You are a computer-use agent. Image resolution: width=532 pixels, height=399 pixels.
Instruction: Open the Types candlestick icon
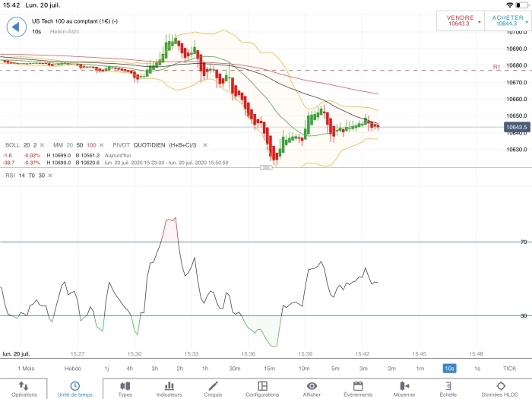[125, 386]
